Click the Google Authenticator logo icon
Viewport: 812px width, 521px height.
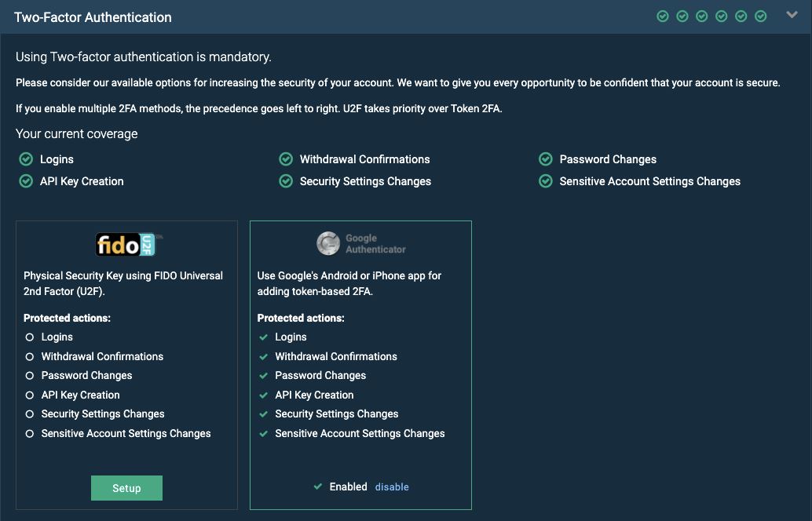327,243
